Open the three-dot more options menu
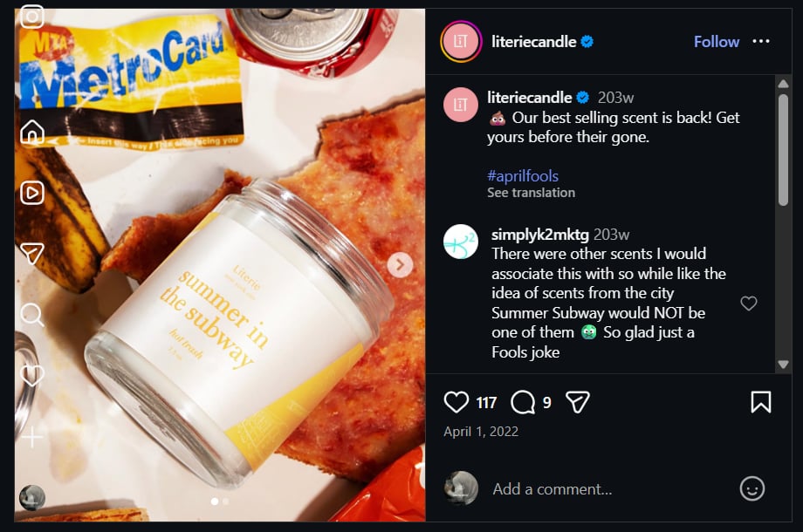The width and height of the screenshot is (803, 532). click(761, 41)
